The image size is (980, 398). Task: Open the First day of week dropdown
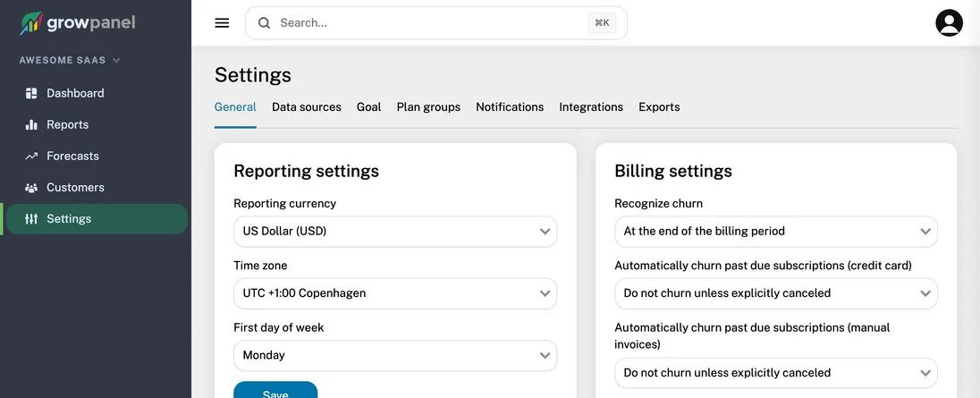click(x=395, y=355)
